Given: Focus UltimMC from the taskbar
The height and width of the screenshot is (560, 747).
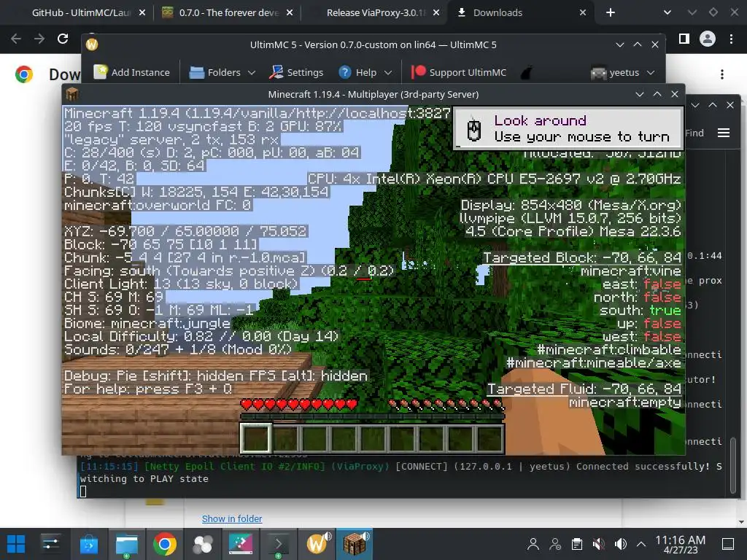Looking at the screenshot, I should pyautogui.click(x=317, y=544).
